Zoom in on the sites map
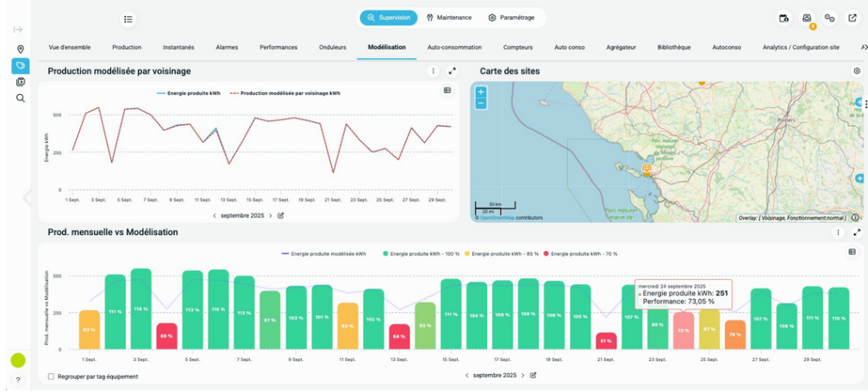The image size is (868, 392). click(x=481, y=92)
